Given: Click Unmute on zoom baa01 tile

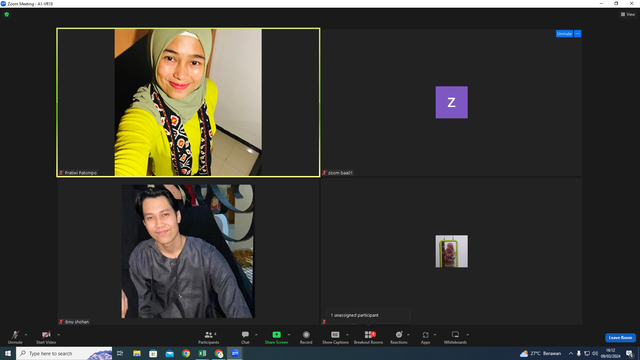Looking at the screenshot, I should [x=564, y=34].
